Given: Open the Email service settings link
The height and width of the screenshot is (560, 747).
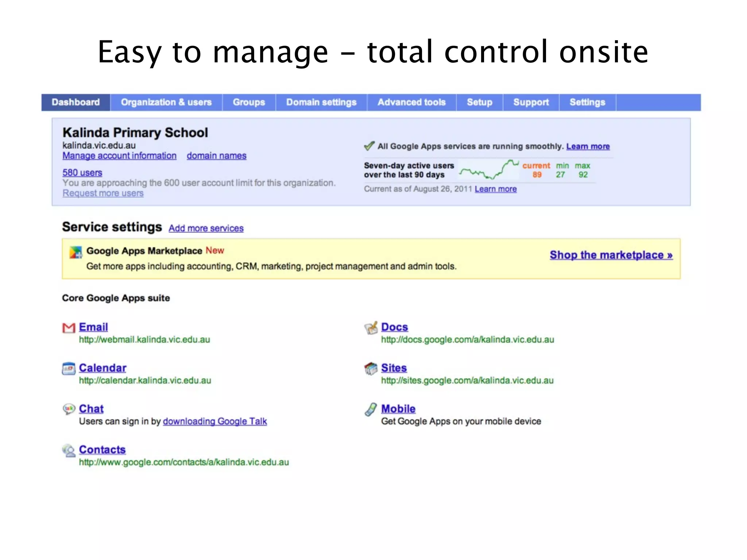Looking at the screenshot, I should tap(93, 327).
